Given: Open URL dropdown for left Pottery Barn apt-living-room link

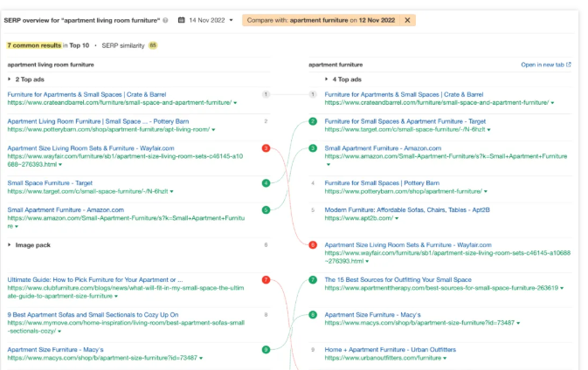Looking at the screenshot, I should (212, 129).
